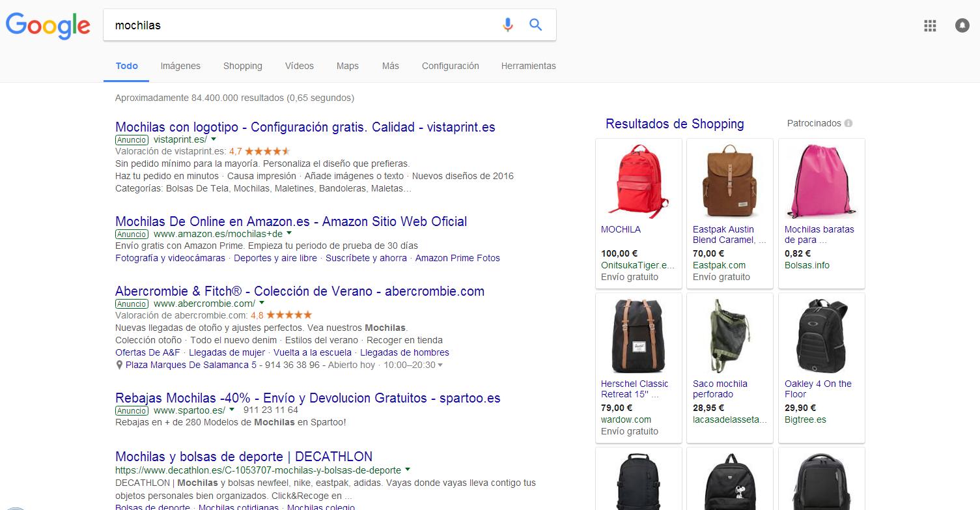Open Mochilas De Online en Amazon.es result
980x510 pixels.
[291, 221]
